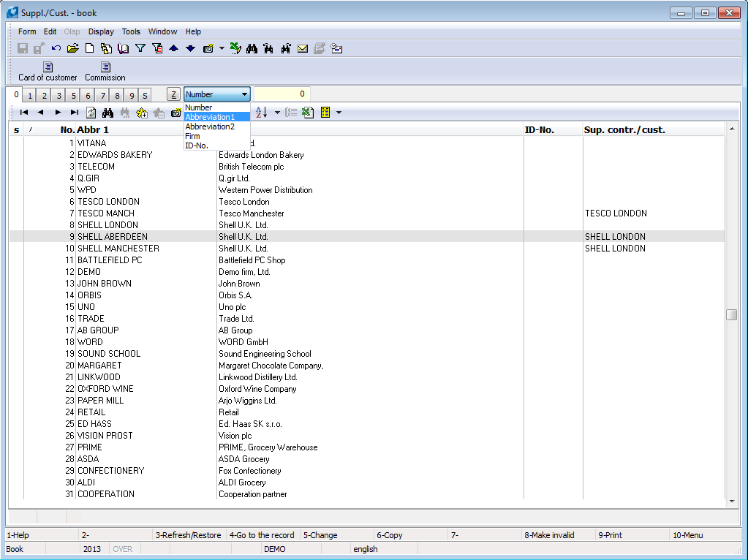
Task: Choose Firm from the dropdown list
Action: [216, 136]
